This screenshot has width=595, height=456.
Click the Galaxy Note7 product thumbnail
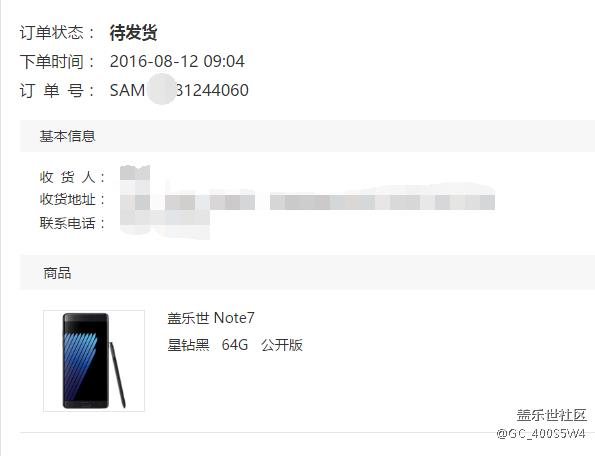click(x=94, y=361)
